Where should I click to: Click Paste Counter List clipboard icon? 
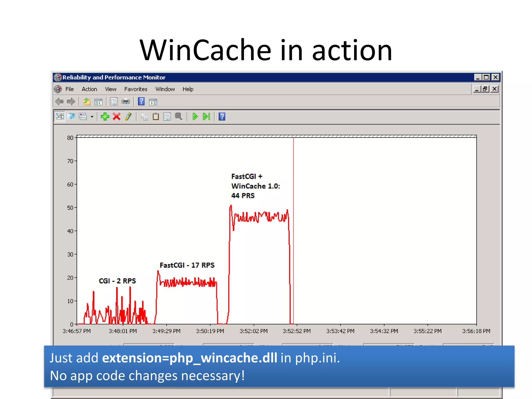pos(156,116)
